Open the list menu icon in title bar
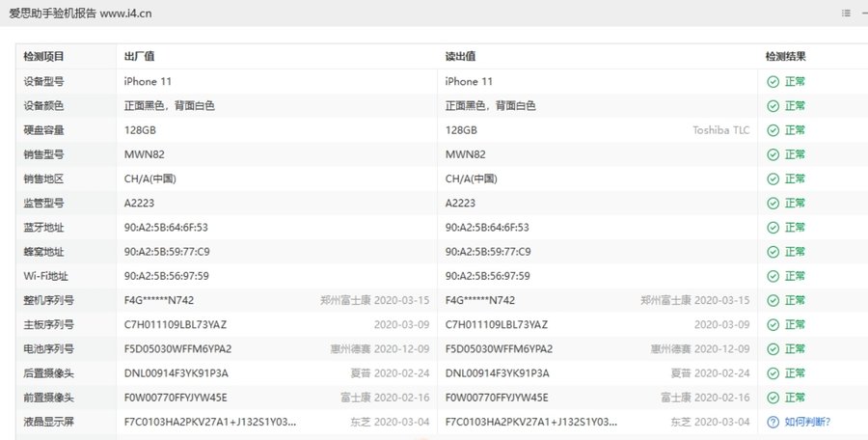The height and width of the screenshot is (440, 868). pos(845,13)
